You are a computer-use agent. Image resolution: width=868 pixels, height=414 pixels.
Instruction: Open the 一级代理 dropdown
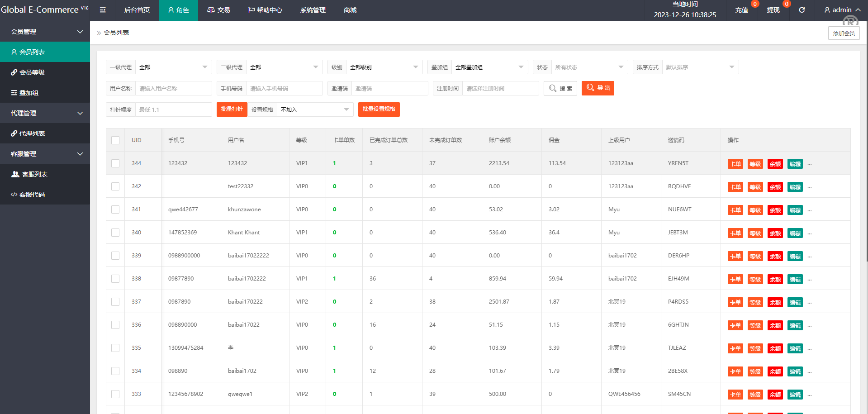coord(173,67)
